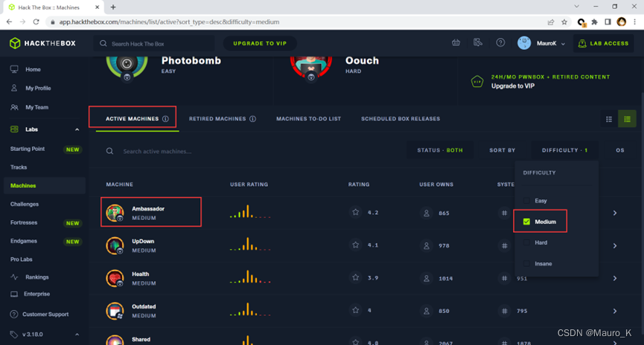Open My Team in the sidebar
Viewport: 644px width, 345px height.
(x=36, y=107)
